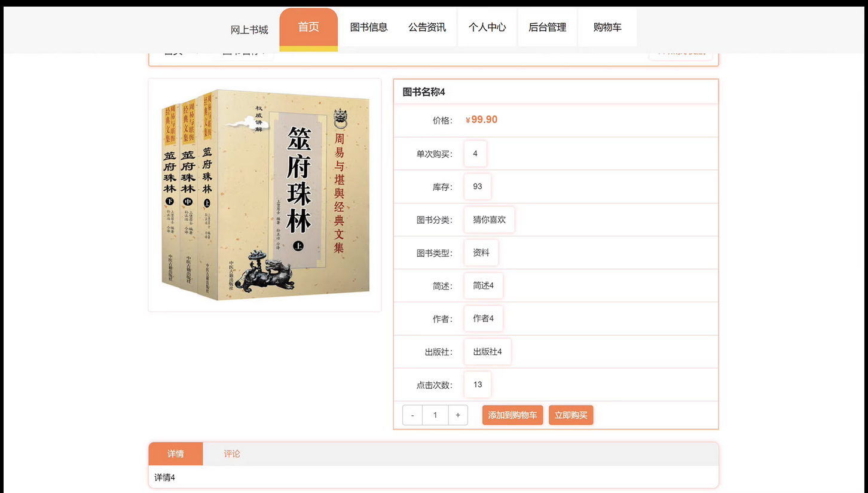This screenshot has height=493, width=868.
Task: Click the 简述 label
Action: 443,287
